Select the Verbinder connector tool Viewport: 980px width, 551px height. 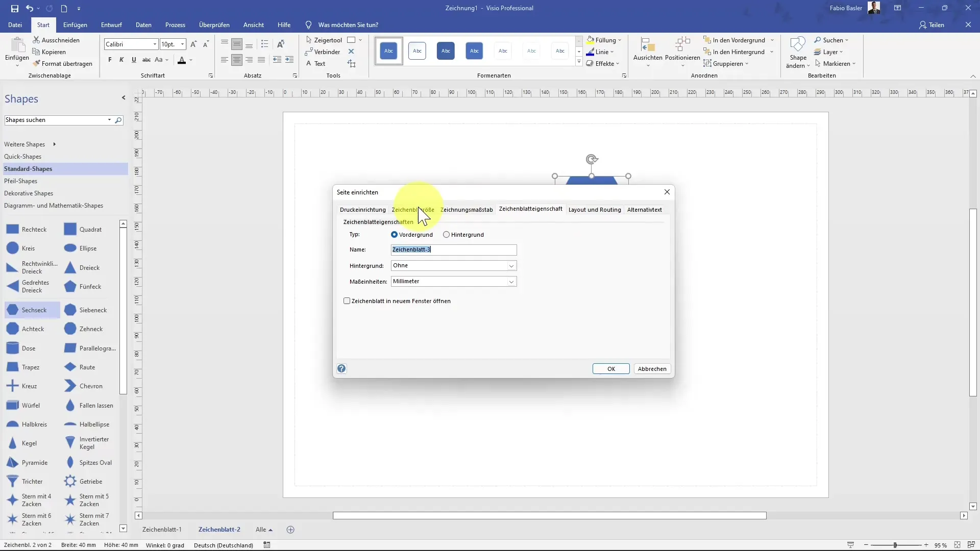click(x=323, y=52)
